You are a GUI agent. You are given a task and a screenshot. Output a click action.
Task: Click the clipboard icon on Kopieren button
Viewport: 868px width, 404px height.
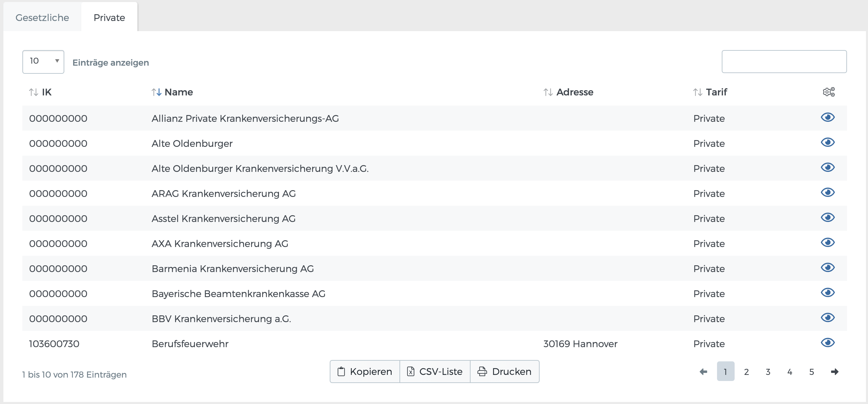point(341,371)
